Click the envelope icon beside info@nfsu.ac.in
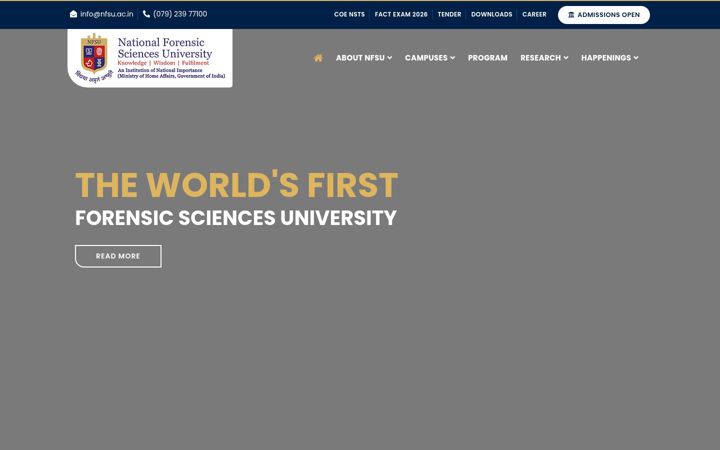 pos(73,14)
